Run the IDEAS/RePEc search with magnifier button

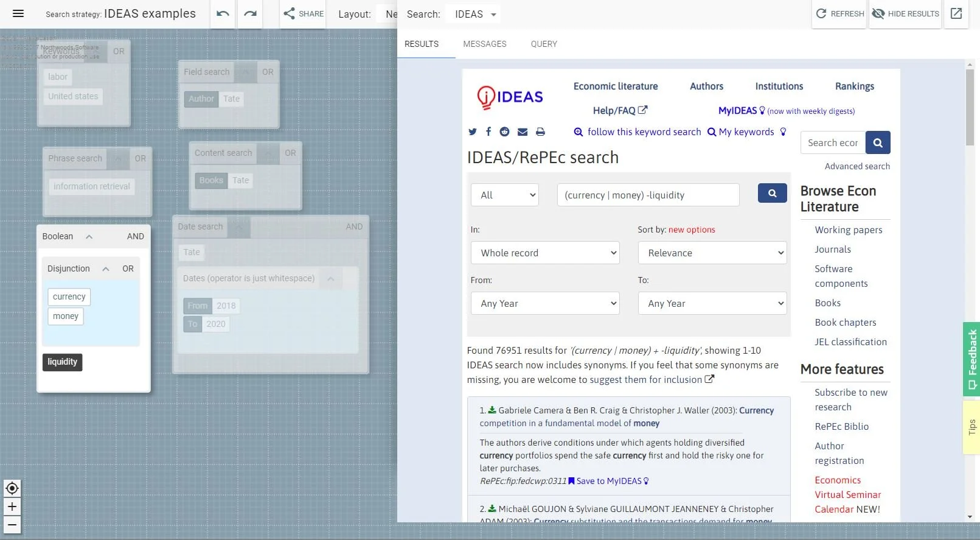pos(772,193)
